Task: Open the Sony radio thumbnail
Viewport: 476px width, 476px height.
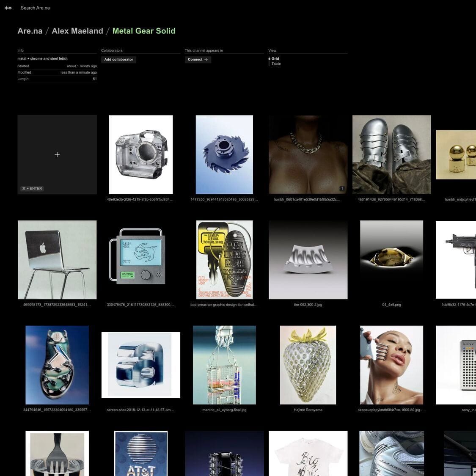Action: 456,365
